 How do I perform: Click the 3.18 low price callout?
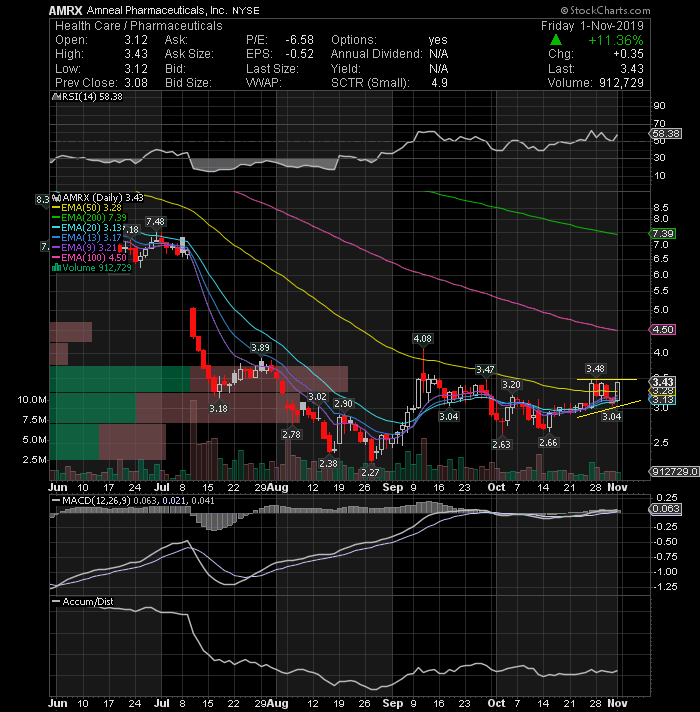click(218, 408)
